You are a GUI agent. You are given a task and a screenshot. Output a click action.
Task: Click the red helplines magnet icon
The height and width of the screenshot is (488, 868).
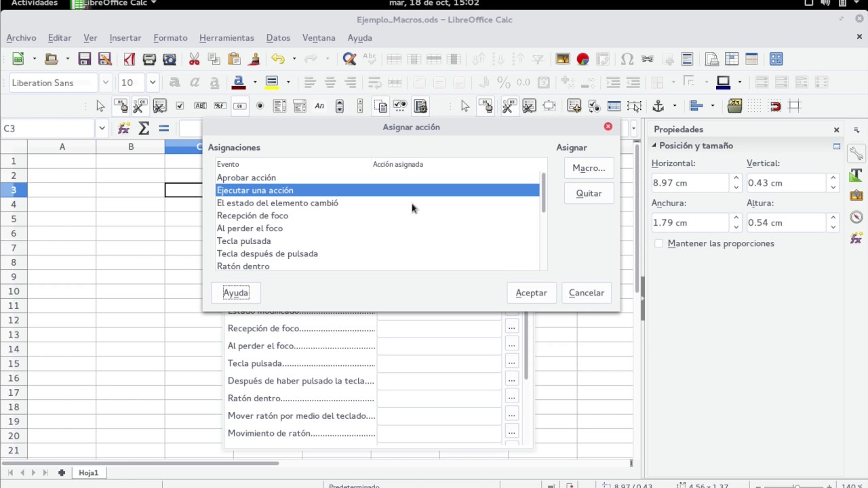point(774,106)
